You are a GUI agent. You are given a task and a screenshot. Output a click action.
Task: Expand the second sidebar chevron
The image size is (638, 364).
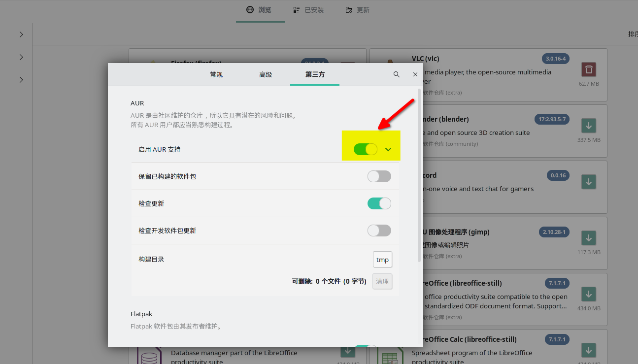click(21, 57)
